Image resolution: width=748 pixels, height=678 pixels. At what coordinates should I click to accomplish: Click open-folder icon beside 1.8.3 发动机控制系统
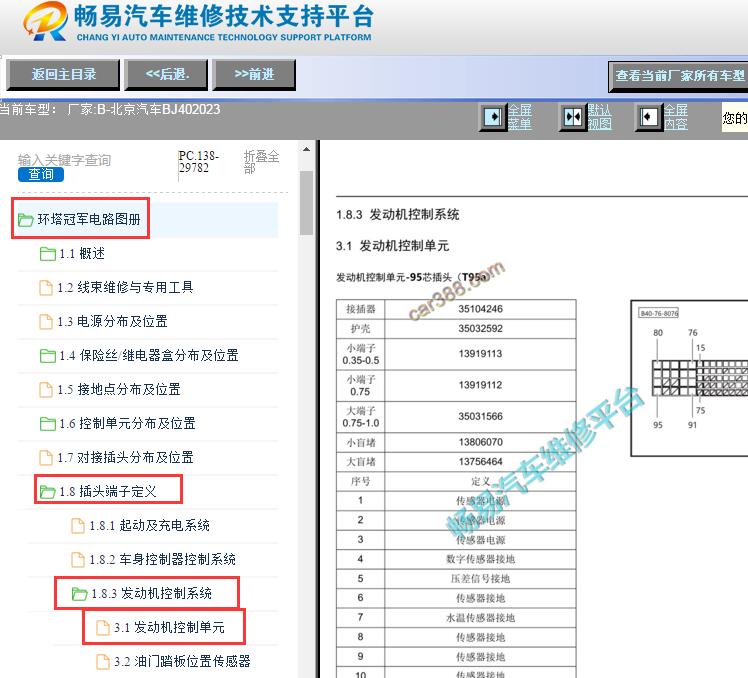(79, 594)
